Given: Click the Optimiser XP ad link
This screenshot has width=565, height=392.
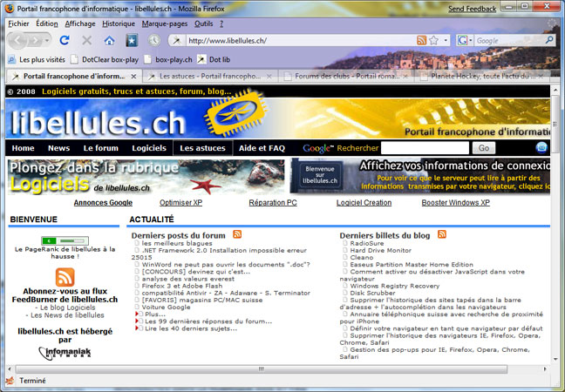Looking at the screenshot, I should (180, 203).
